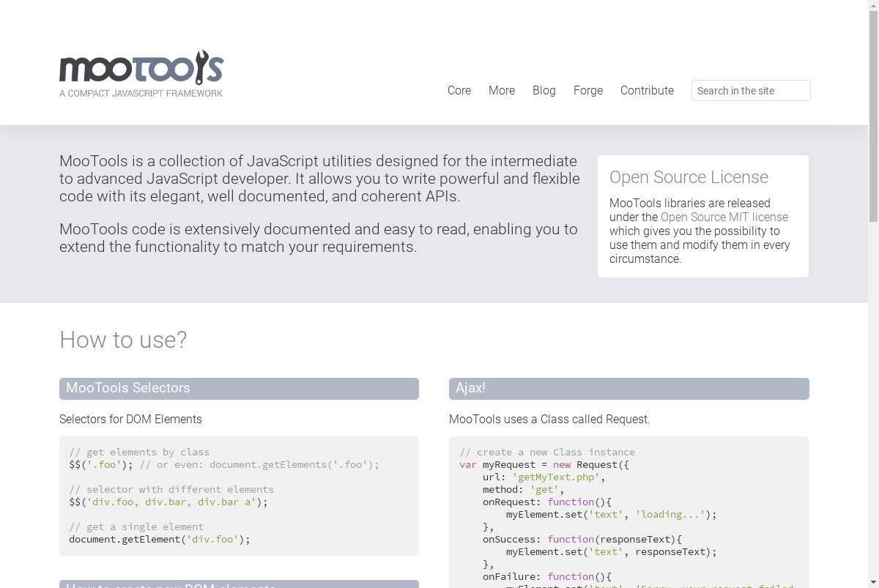Click '// create a new Class instance' comment

pyautogui.click(x=547, y=453)
